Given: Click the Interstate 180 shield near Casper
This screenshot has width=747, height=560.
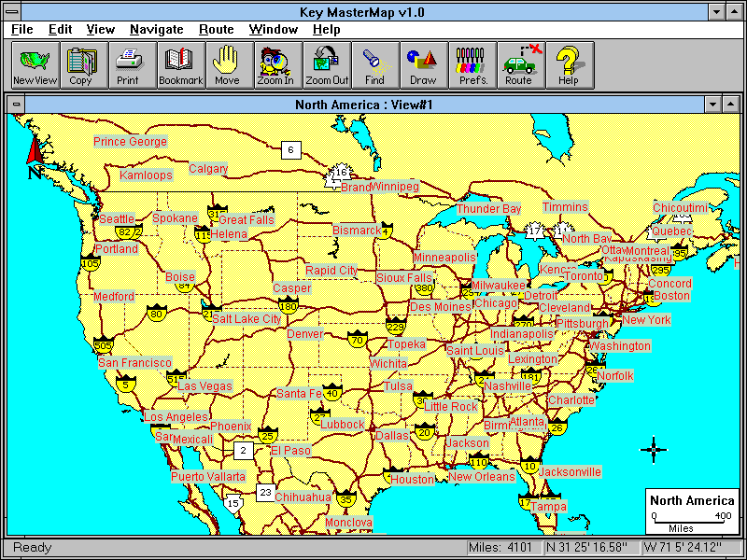Looking at the screenshot, I should click(289, 305).
